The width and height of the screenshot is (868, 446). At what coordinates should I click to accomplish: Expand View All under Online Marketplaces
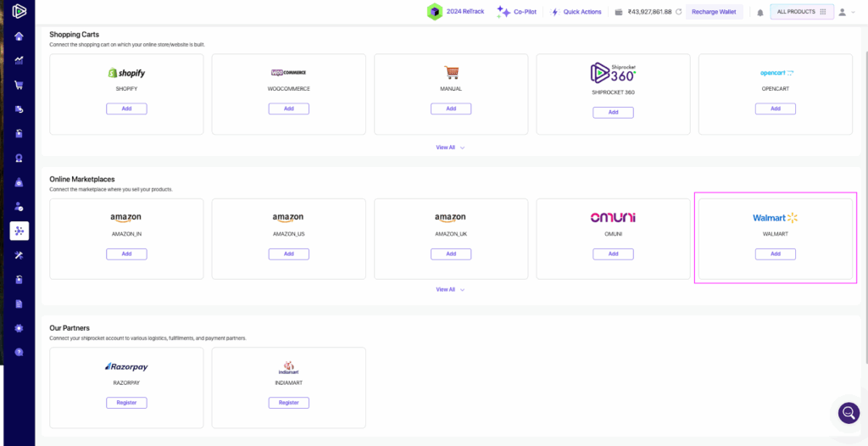point(450,290)
